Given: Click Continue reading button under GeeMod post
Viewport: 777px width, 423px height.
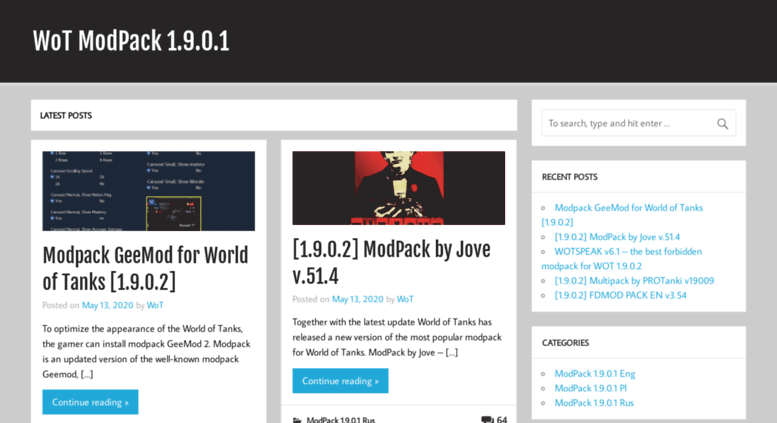Looking at the screenshot, I should [90, 402].
